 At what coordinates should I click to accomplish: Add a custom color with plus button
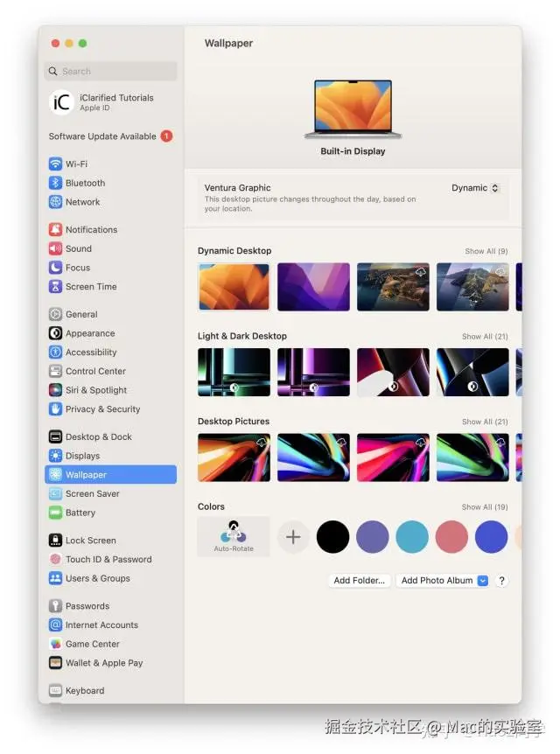tap(293, 537)
